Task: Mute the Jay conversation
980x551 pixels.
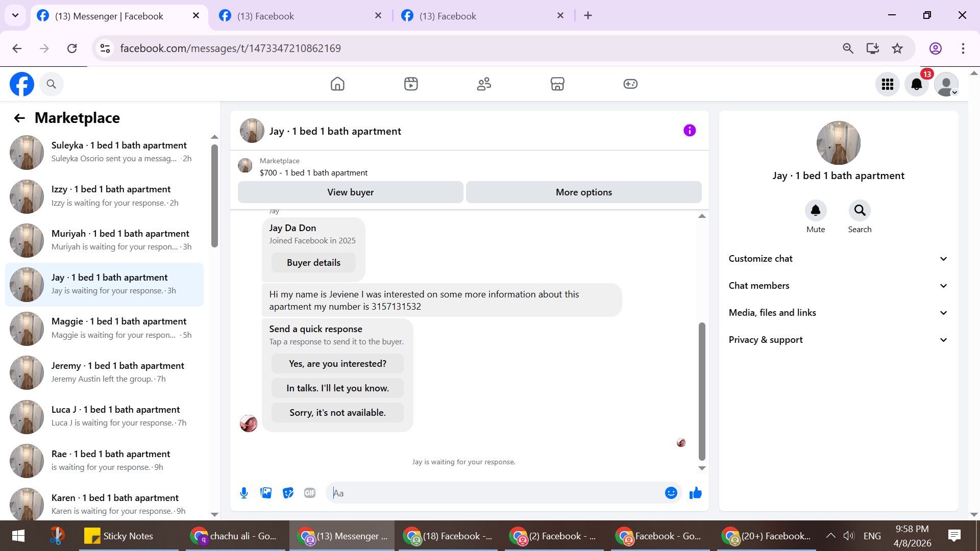Action: 815,211
